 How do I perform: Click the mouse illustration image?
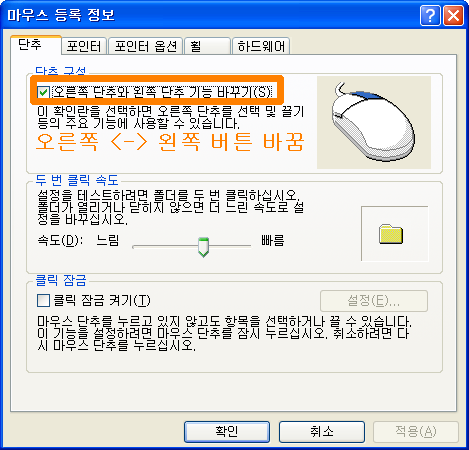click(x=374, y=122)
